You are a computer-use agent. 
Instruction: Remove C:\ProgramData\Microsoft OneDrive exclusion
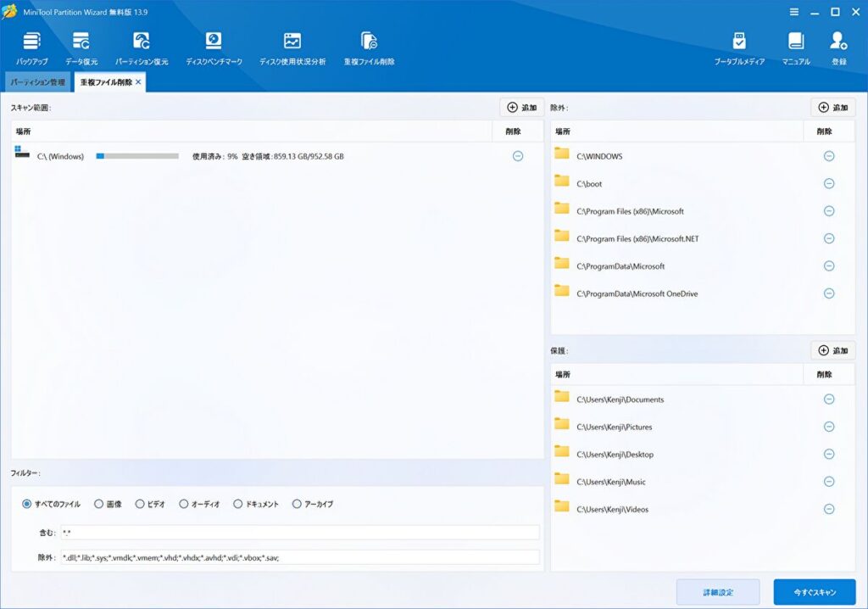coord(829,293)
